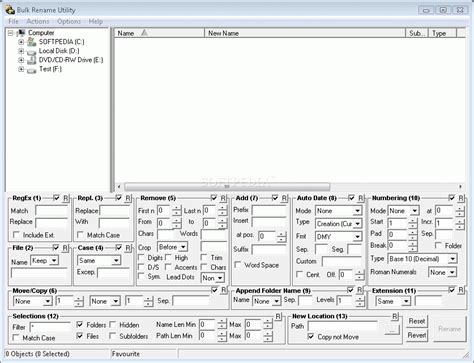
Task: Open the Extension Same dropdown
Action: (x=406, y=301)
